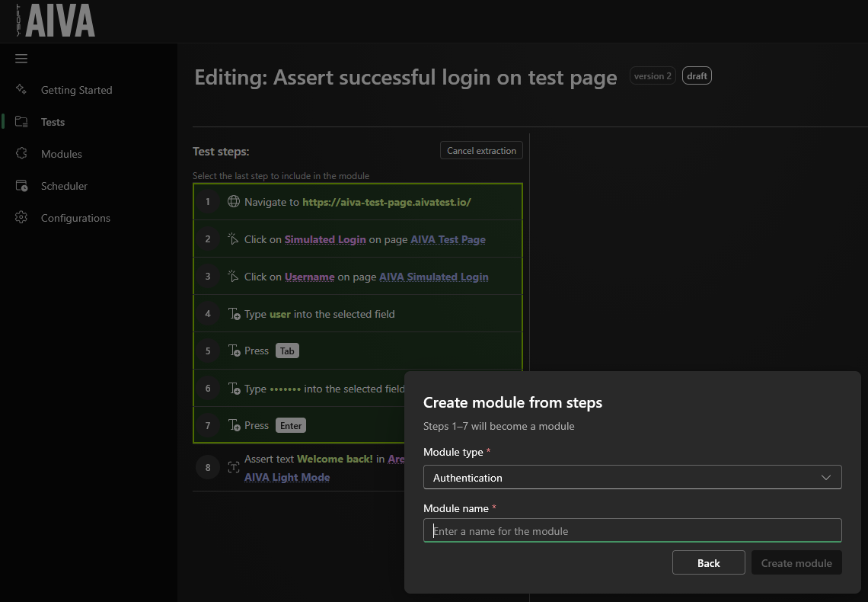Click the Tab key badge in step 5
The image size is (868, 602).
click(287, 351)
